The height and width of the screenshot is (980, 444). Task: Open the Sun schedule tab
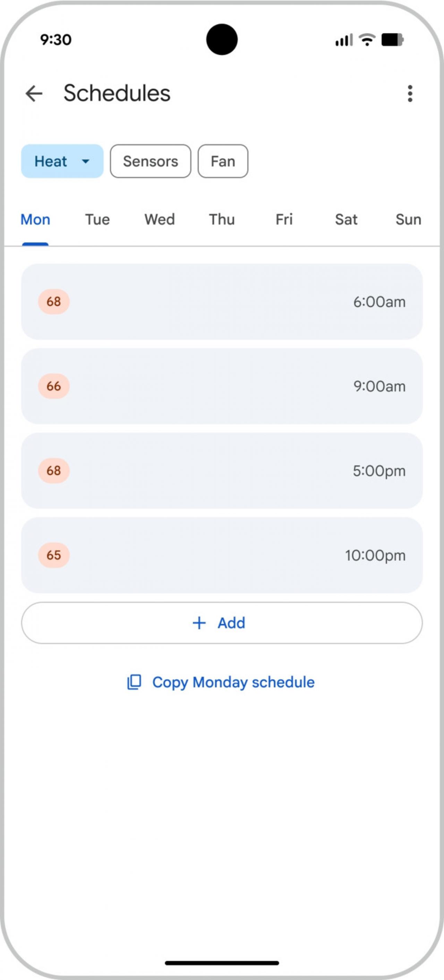408,219
